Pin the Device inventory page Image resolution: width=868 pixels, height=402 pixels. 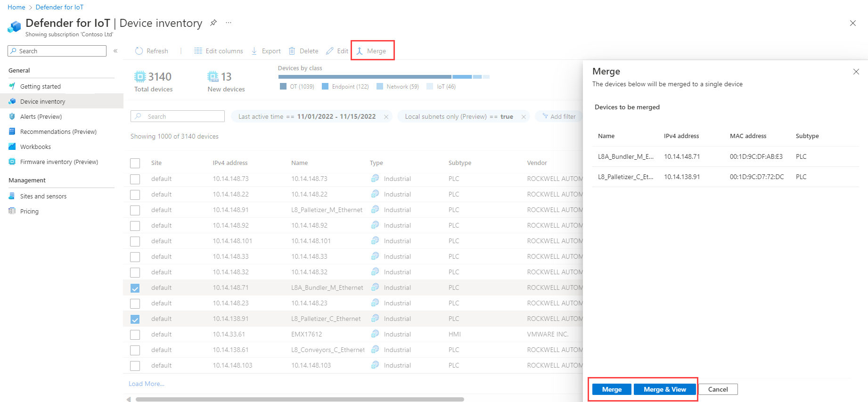pyautogui.click(x=213, y=23)
